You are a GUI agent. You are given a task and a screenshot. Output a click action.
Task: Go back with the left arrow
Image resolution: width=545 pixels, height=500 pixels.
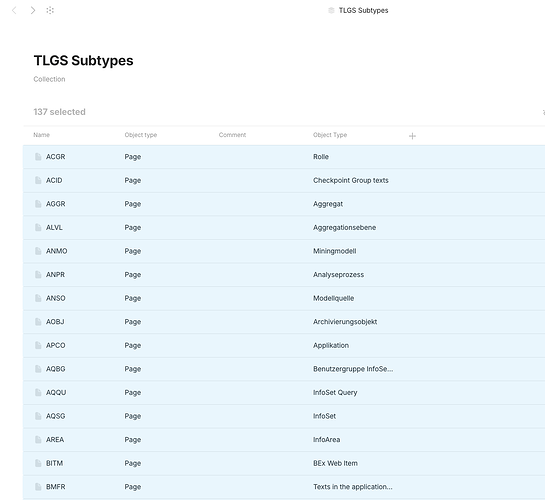click(14, 10)
